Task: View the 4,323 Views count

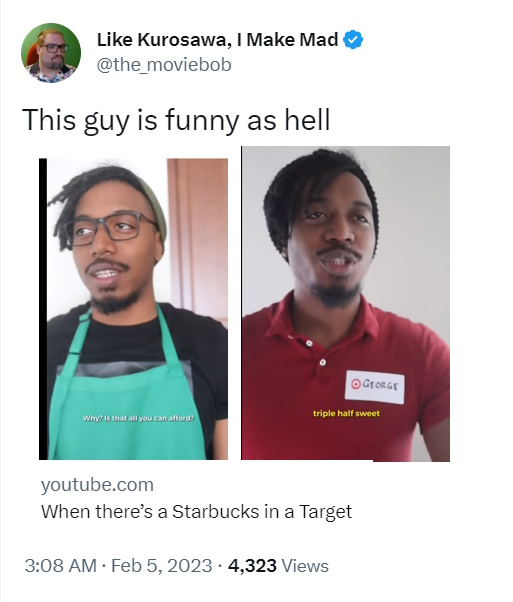Action: coord(278,566)
